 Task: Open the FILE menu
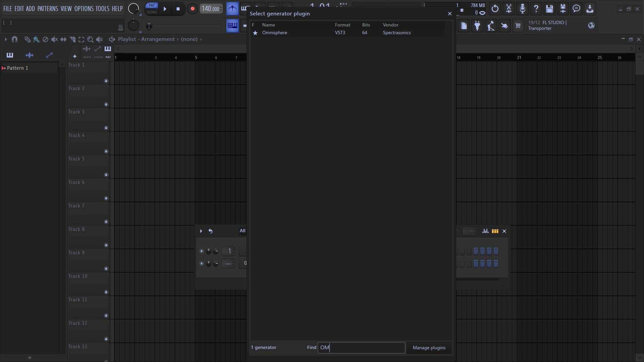(7, 9)
